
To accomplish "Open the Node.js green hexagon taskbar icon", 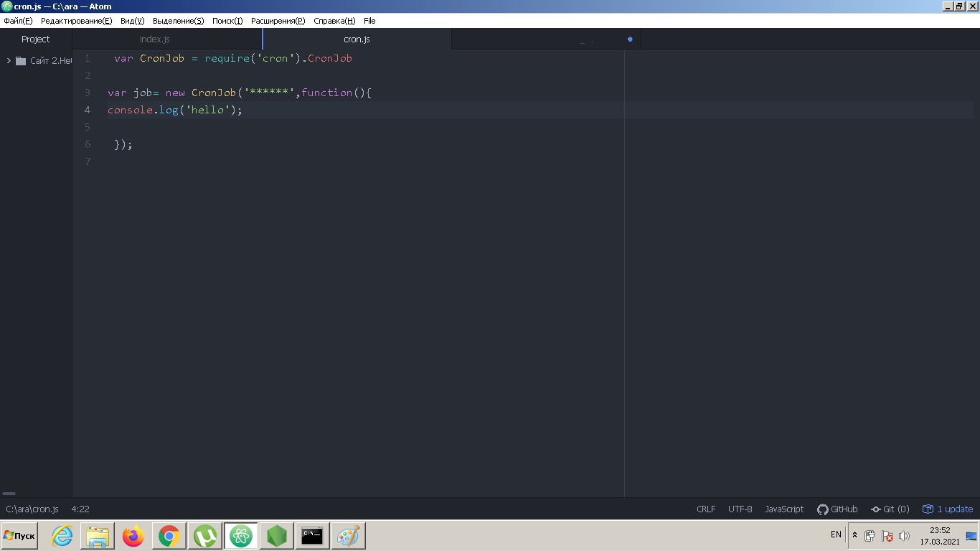I will click(277, 536).
